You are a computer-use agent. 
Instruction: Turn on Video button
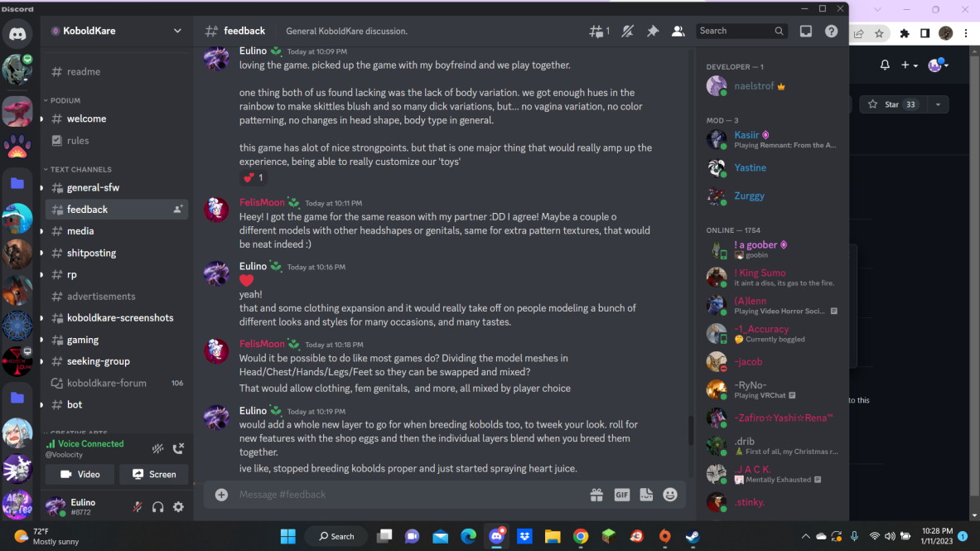click(80, 474)
